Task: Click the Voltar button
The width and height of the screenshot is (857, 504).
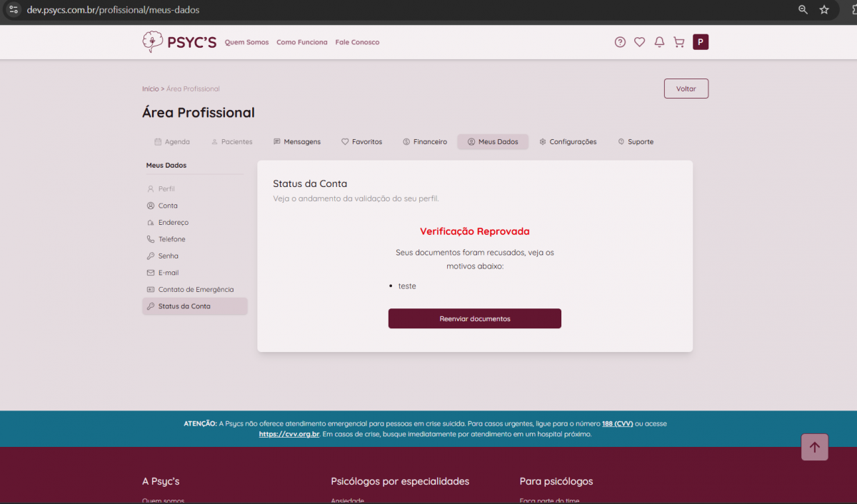Action: coord(686,89)
